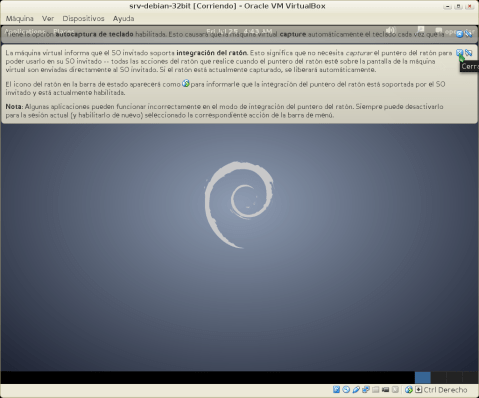Open the Dispositivos menu
The height and width of the screenshot is (398, 479).
(x=83, y=19)
